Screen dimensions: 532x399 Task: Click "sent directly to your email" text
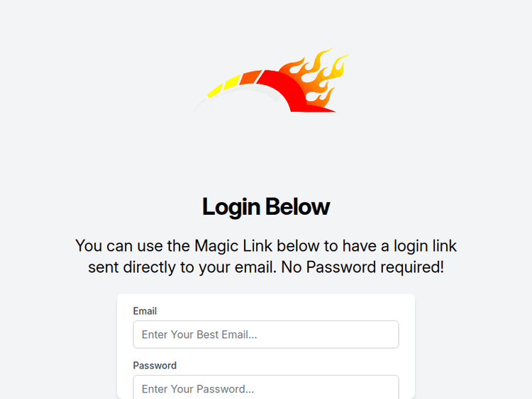[182, 268]
